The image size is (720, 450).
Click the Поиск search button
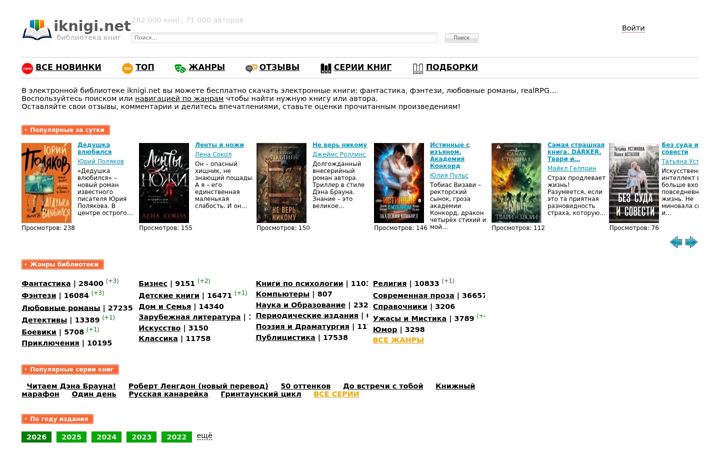[x=461, y=38]
